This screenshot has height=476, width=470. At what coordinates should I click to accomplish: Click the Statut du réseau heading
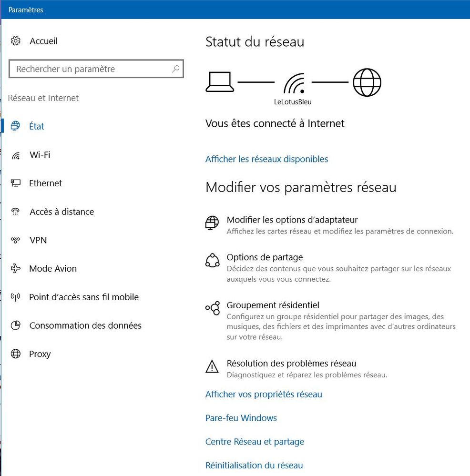tap(255, 42)
